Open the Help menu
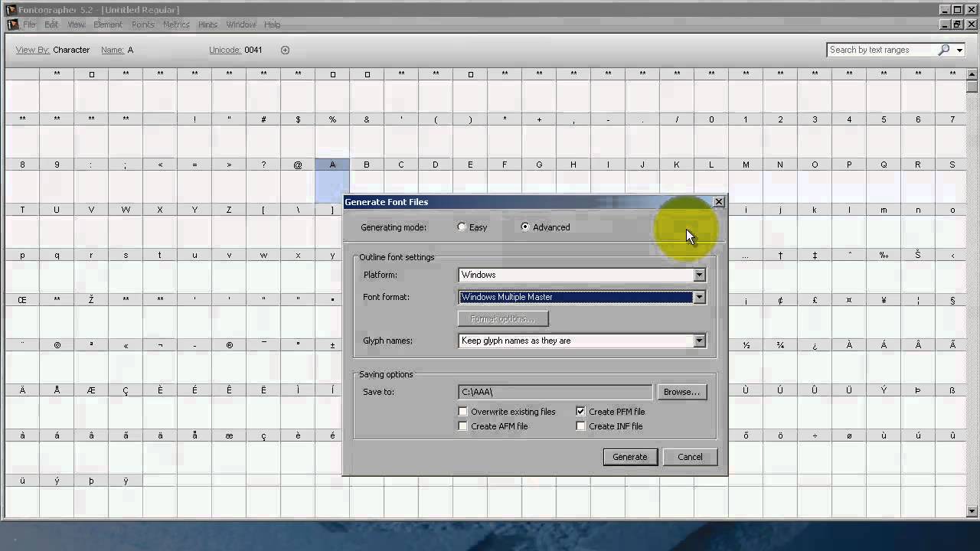The image size is (980, 551). pos(273,24)
